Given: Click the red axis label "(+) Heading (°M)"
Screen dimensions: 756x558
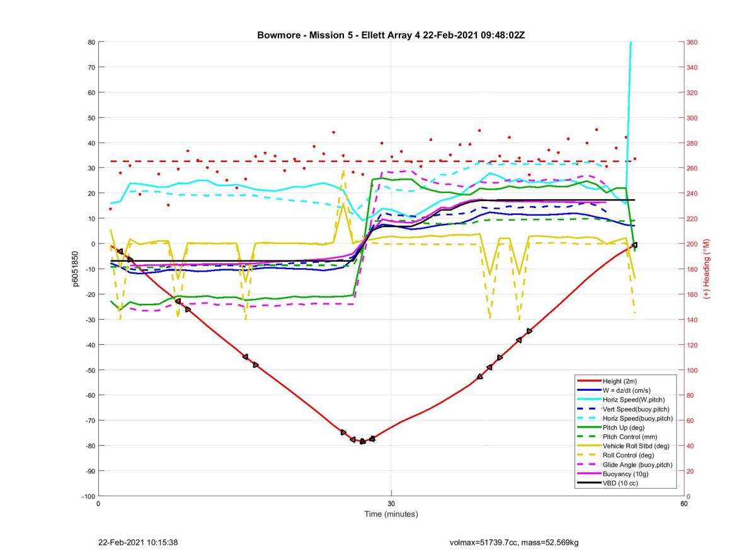Looking at the screenshot, I should (707, 269).
